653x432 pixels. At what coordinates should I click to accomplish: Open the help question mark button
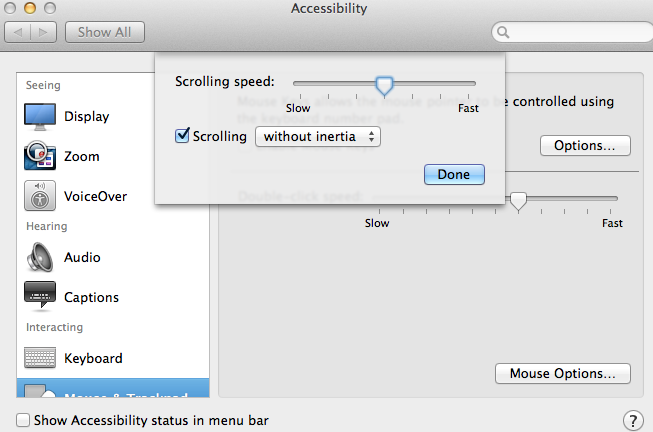pyautogui.click(x=632, y=420)
